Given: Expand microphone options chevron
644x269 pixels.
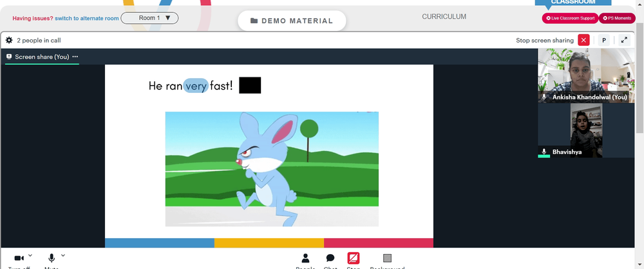Looking at the screenshot, I should [63, 255].
